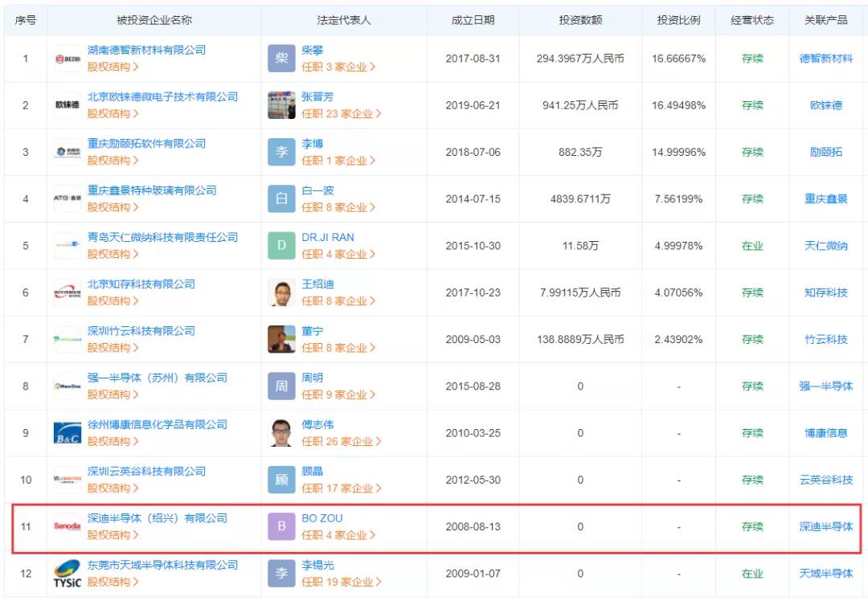Screen dimensions: 868x601
Task: Expand 股权结构 under 深迪半导体（绍兴）有限公司
Action: [113, 535]
